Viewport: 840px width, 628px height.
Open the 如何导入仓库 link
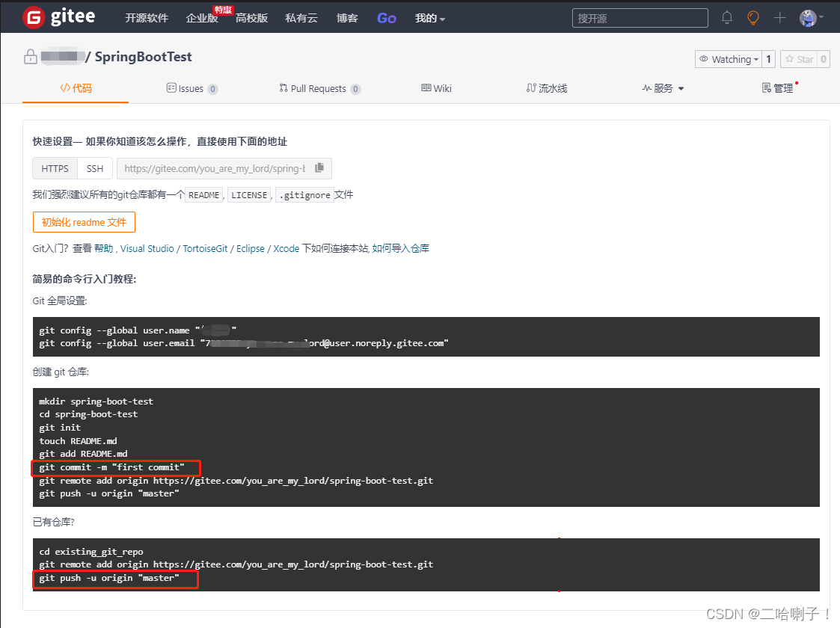point(401,248)
